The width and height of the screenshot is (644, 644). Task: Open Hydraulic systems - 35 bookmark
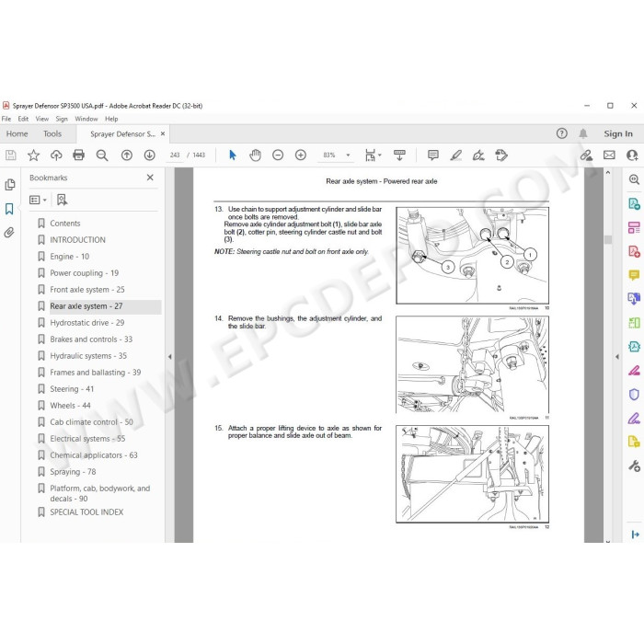pyautogui.click(x=88, y=356)
